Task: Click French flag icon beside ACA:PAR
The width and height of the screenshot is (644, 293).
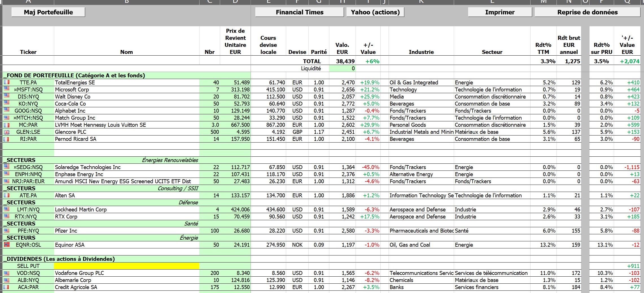Action: click(x=6, y=287)
